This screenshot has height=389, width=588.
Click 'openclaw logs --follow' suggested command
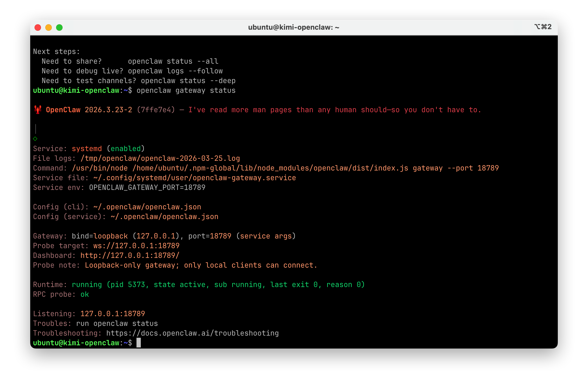(x=175, y=71)
